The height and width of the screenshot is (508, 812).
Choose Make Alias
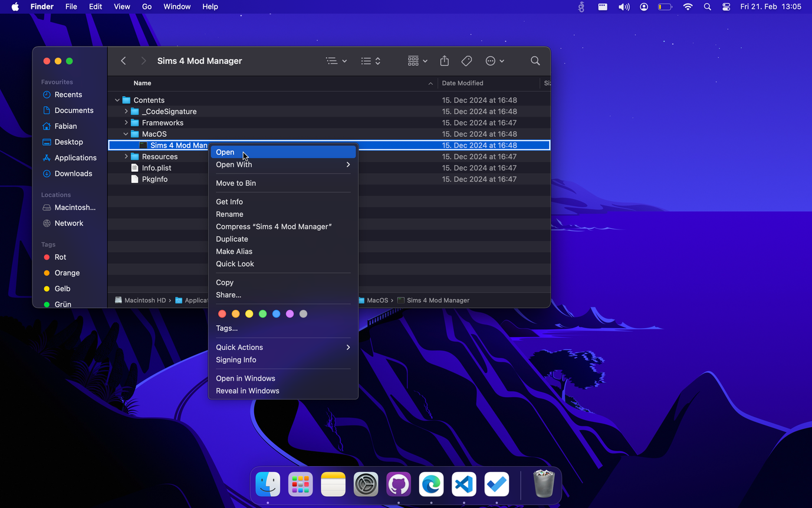point(283,251)
